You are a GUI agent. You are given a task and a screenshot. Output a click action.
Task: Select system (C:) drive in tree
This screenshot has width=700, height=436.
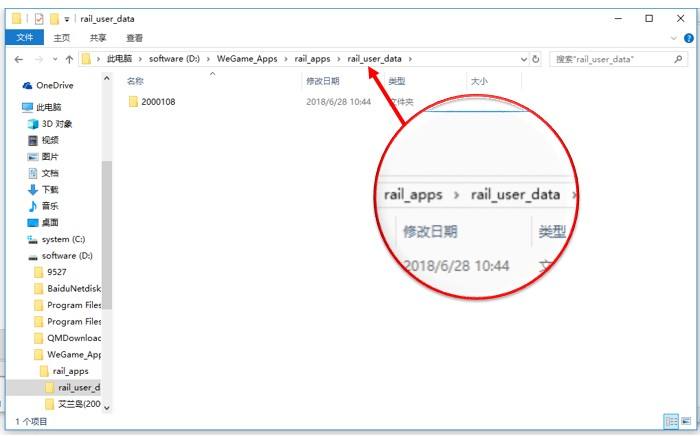point(63,239)
